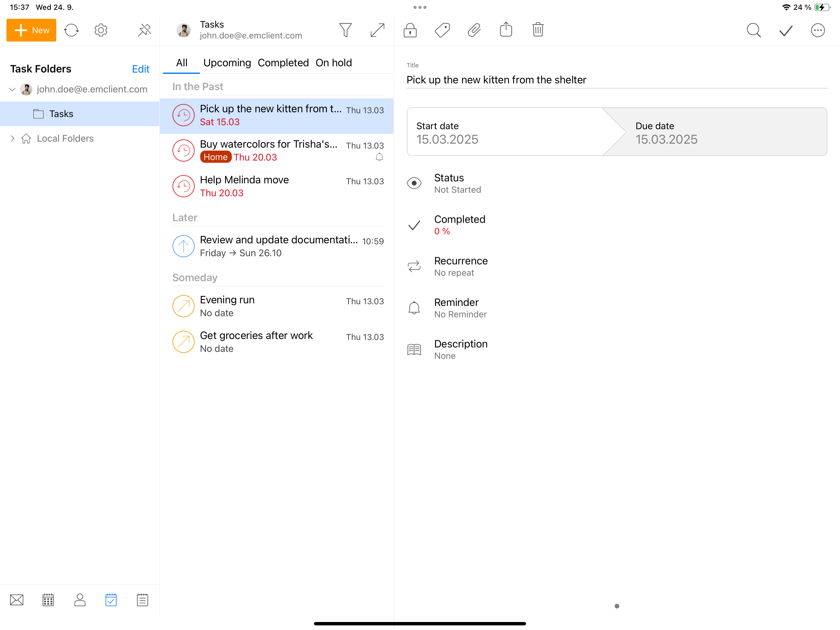Open the calendar icon in the bottom bar

coord(48,600)
